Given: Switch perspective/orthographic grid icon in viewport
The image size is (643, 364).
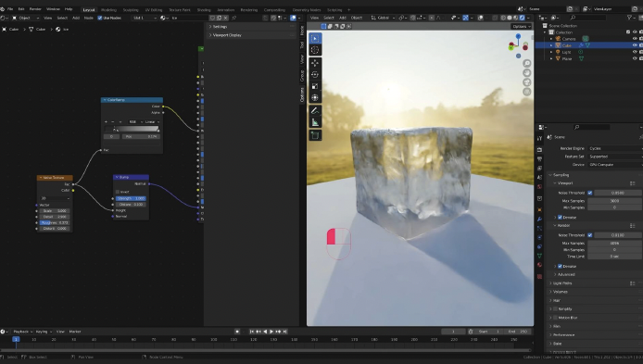Looking at the screenshot, I should coord(527,92).
